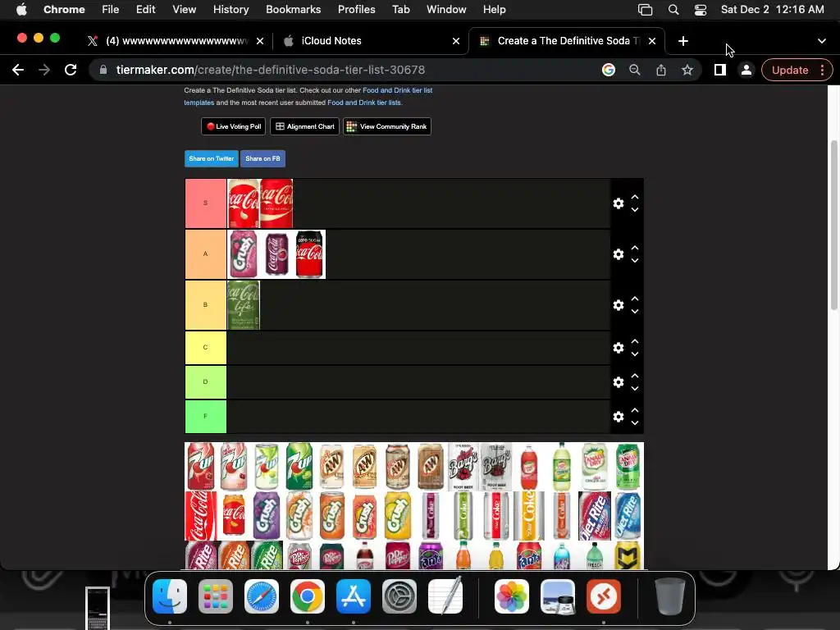This screenshot has height=630, width=840.
Task: Open Finder from the dock
Action: tap(169, 596)
